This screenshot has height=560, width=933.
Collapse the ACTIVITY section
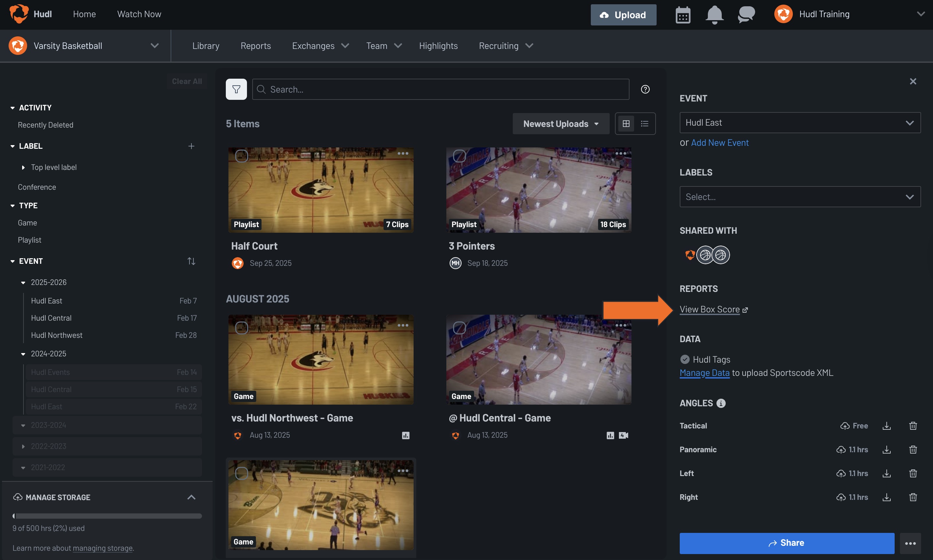coord(13,108)
